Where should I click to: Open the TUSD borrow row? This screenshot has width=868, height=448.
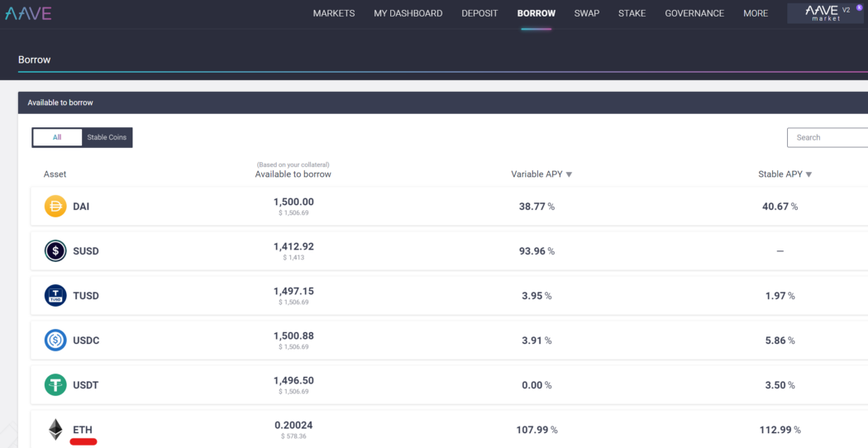(x=449, y=296)
